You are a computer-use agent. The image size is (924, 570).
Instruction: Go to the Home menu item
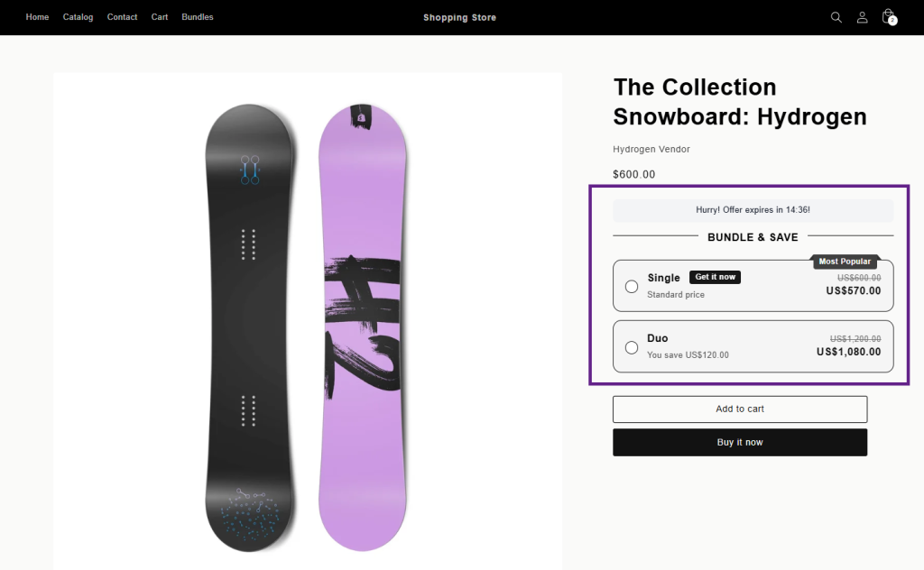click(37, 17)
